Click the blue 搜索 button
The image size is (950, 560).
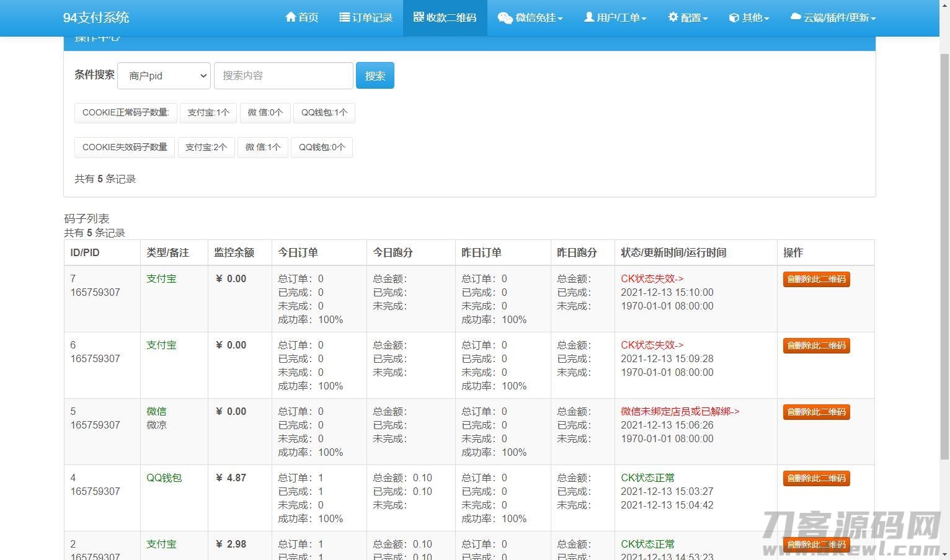coord(375,76)
